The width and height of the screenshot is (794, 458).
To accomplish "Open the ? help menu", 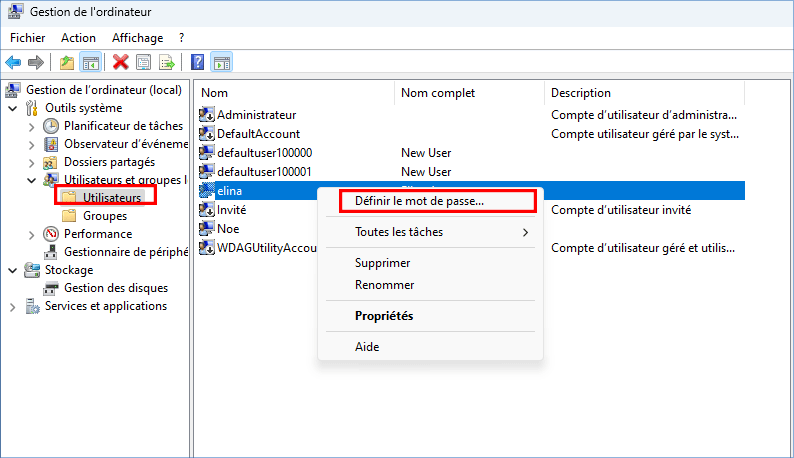I will 182,38.
